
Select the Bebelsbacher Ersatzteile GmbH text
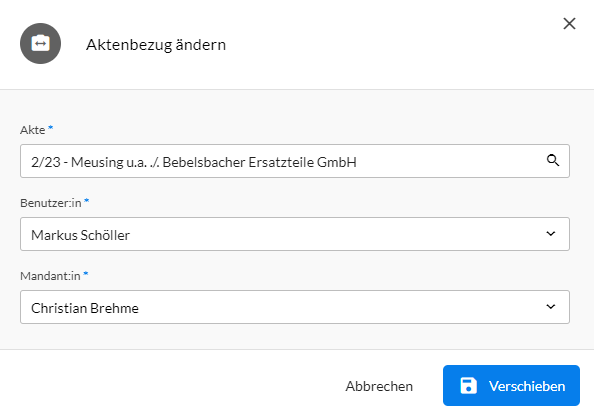259,162
